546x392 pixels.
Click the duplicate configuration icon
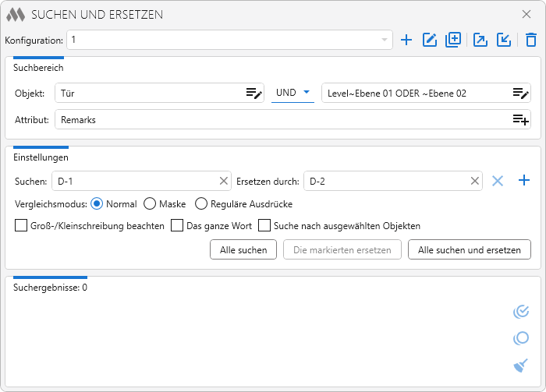point(453,40)
